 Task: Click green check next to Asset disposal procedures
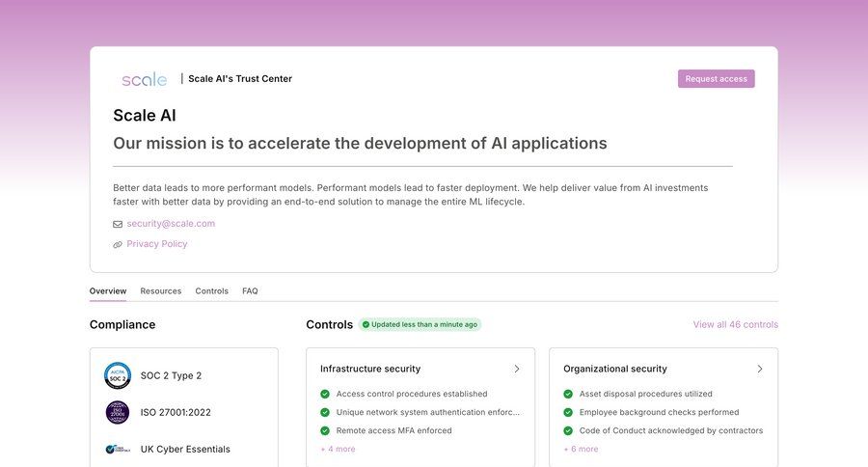[x=568, y=394]
